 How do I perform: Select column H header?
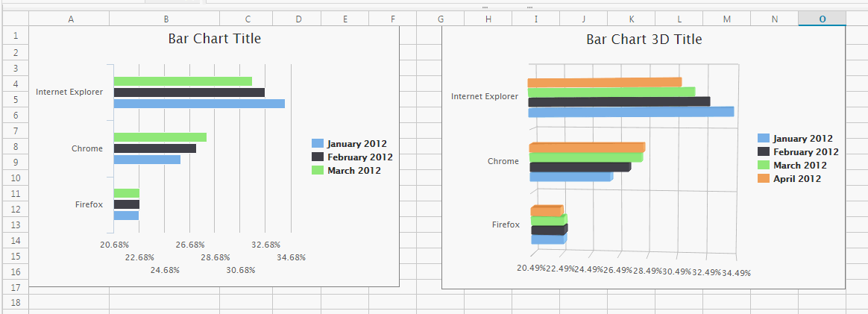point(488,19)
